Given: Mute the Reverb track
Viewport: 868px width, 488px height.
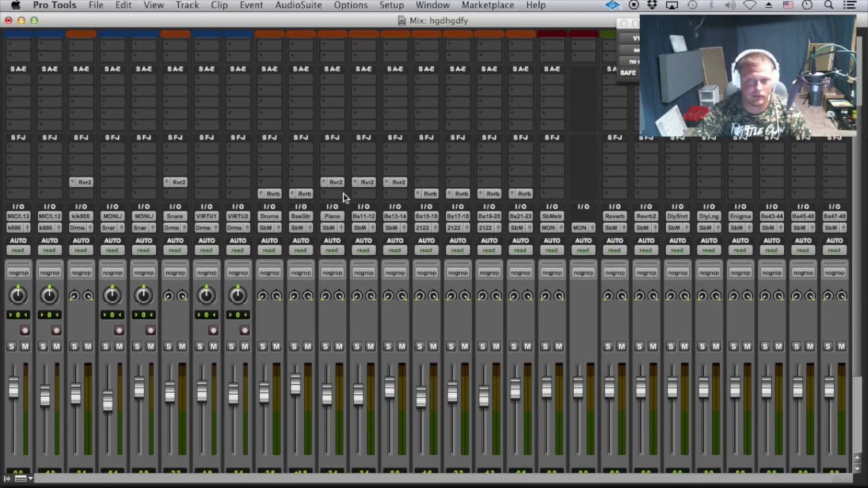Looking at the screenshot, I should point(621,346).
